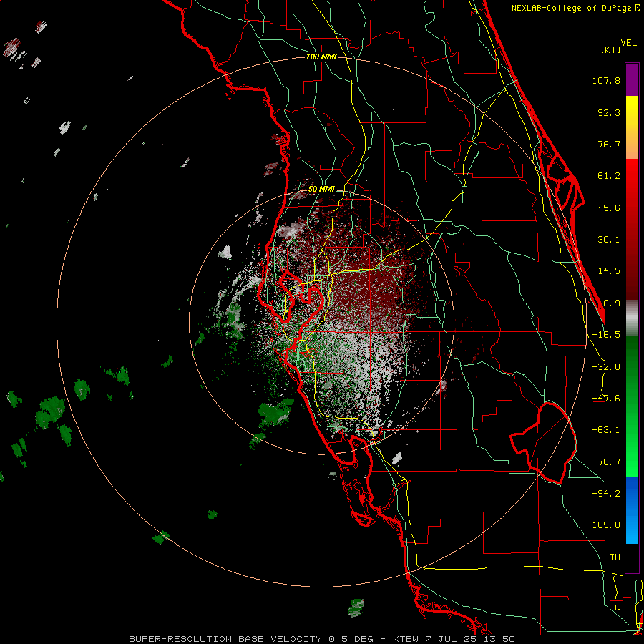The height and width of the screenshot is (644, 644).
Task: Pick the purple segment of the color bar
Action: [632, 79]
